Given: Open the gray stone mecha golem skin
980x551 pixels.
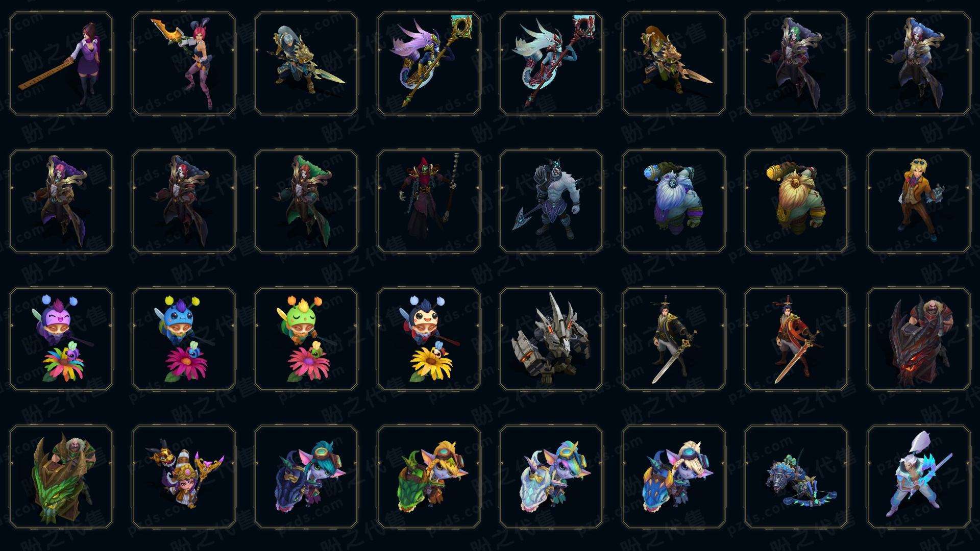Looking at the screenshot, I should [x=551, y=339].
